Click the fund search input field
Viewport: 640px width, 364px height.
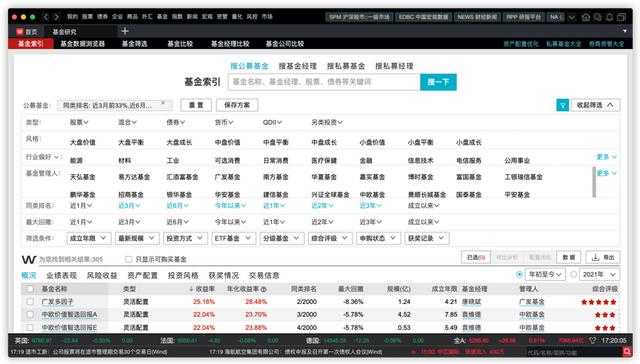click(324, 82)
